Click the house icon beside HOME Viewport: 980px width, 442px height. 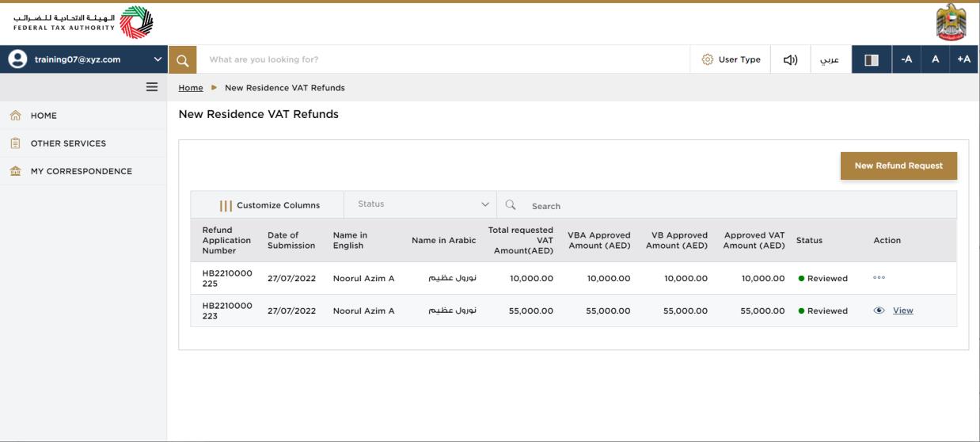tap(15, 115)
